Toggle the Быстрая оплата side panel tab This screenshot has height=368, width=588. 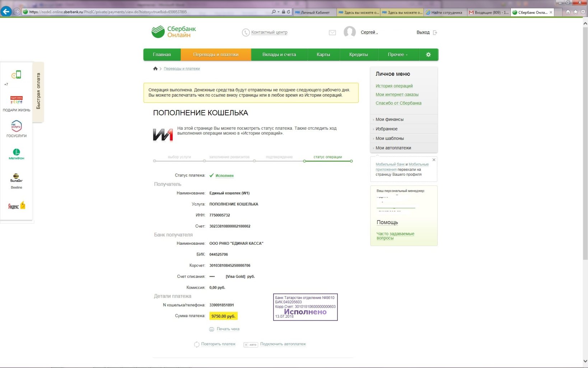tap(38, 91)
